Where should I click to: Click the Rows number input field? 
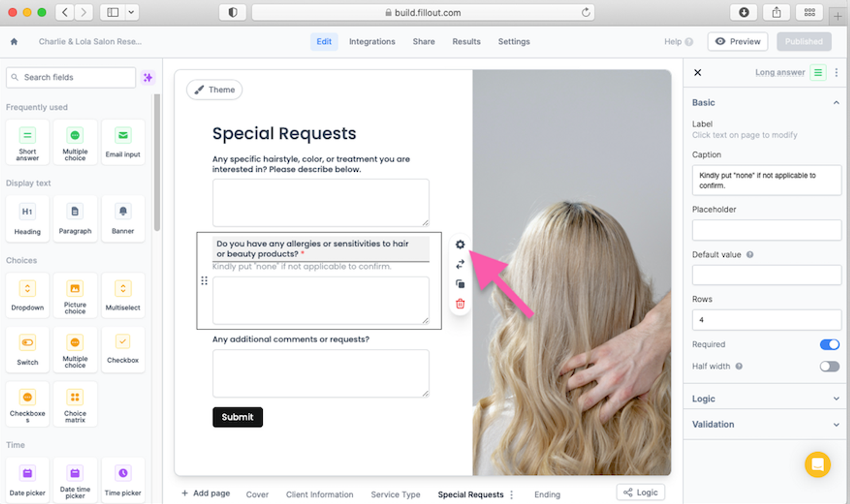767,319
